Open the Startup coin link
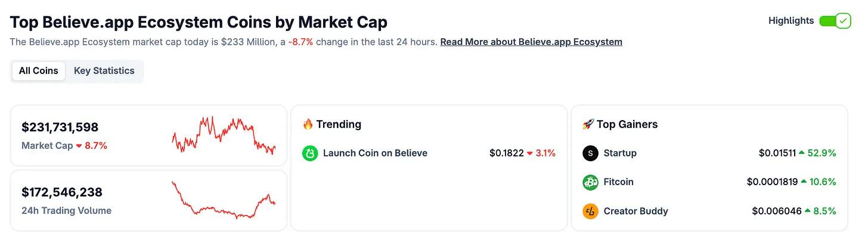868x252 pixels. pos(620,153)
